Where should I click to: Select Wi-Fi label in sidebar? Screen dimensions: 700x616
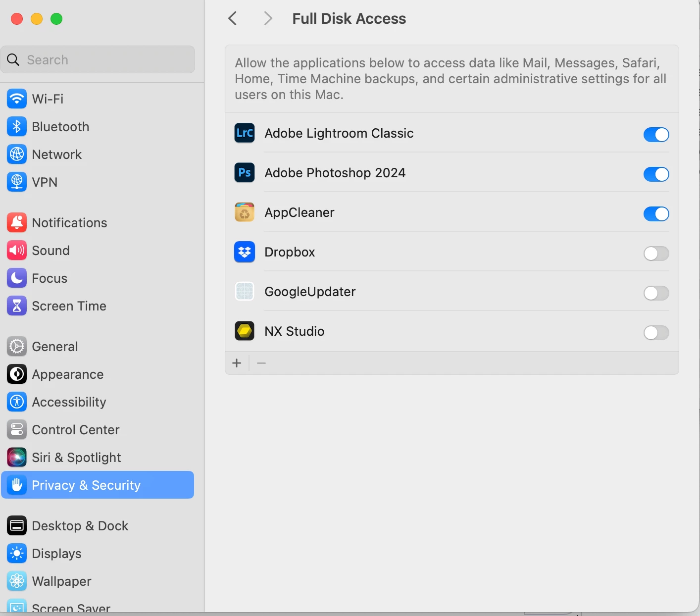(x=48, y=99)
